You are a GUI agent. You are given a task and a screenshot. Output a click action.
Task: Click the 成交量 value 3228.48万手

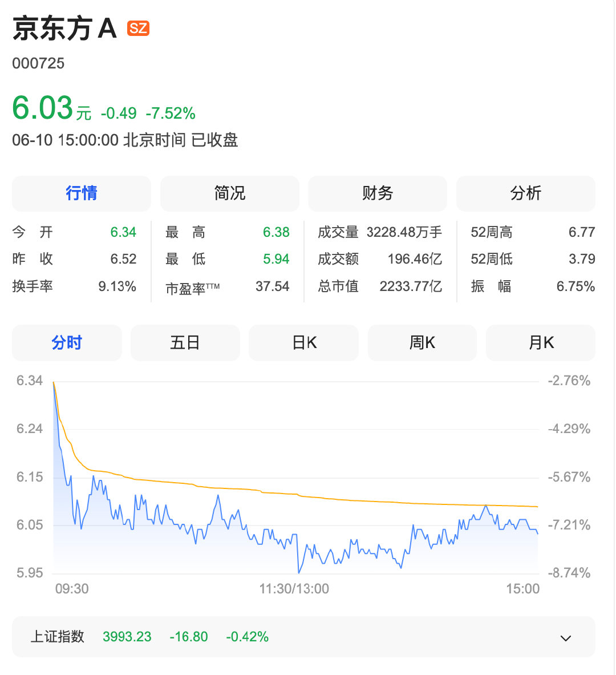click(x=404, y=232)
